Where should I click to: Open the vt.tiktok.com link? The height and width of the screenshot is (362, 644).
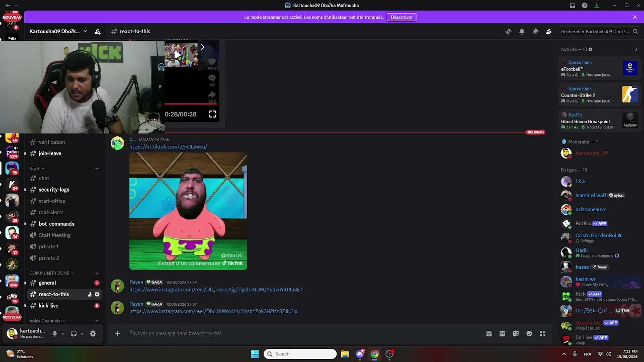click(168, 147)
